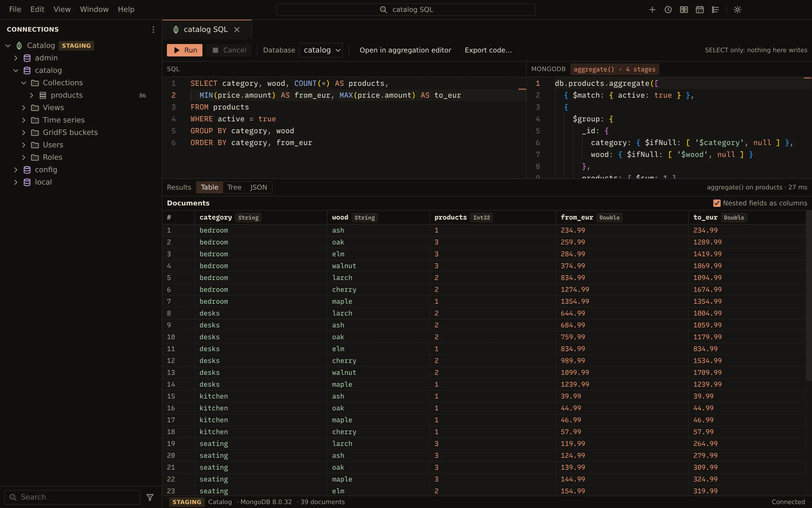Toggle Nested fields as columns checkbox
The height and width of the screenshot is (508, 812).
click(717, 203)
